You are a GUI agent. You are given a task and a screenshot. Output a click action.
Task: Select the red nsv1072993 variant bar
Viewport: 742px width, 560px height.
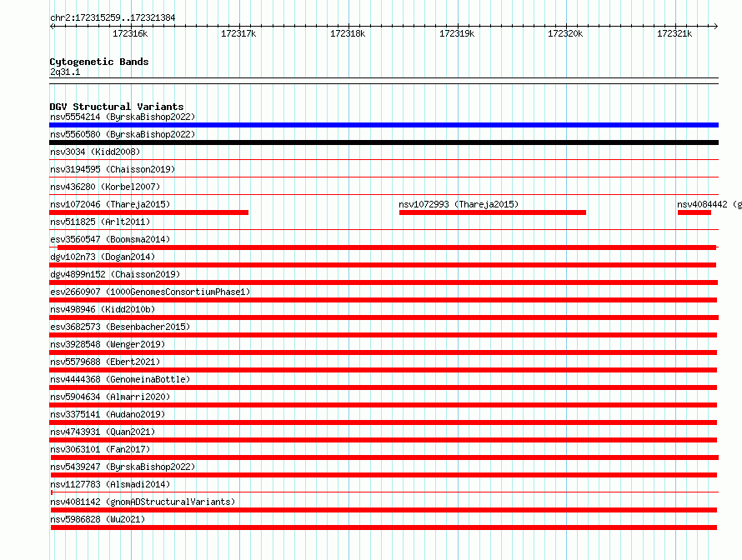point(493,212)
